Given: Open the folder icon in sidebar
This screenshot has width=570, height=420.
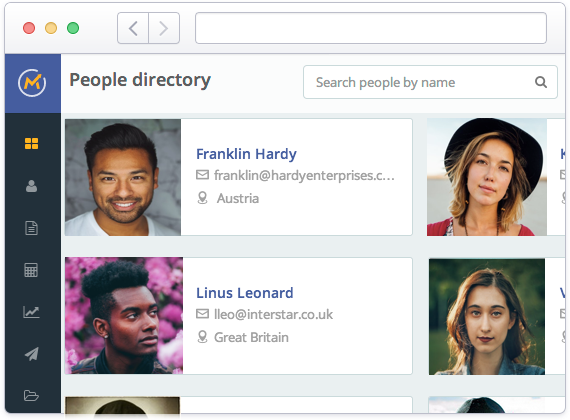Looking at the screenshot, I should pyautogui.click(x=31, y=395).
